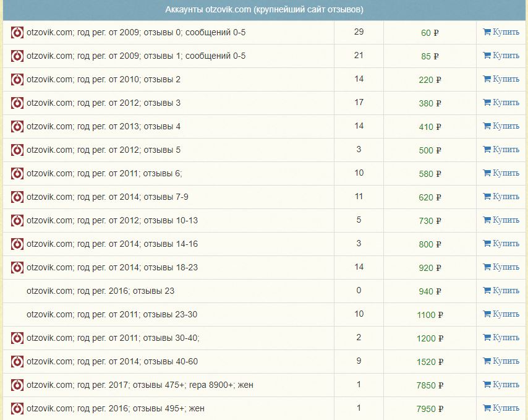This screenshot has height=420, width=528.
Task: Buy account priced 800 ₽
Action: (501, 244)
